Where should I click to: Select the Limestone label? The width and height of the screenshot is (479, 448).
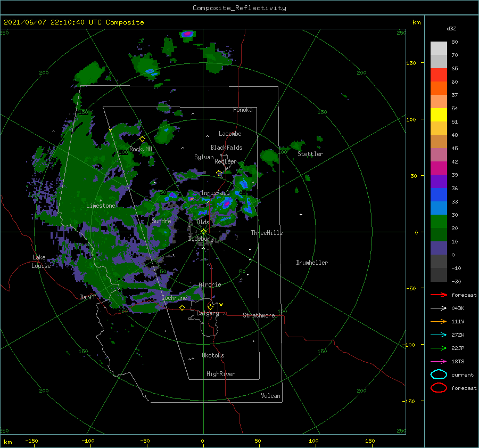point(101,206)
